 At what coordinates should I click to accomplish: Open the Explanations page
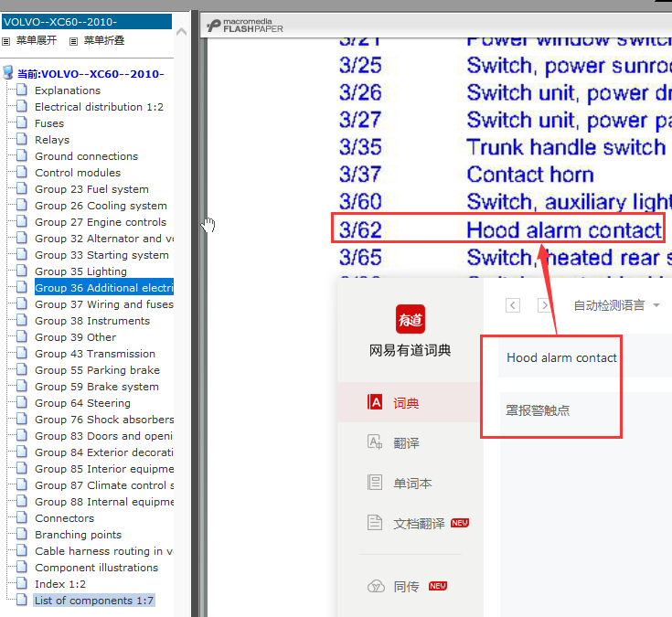pyautogui.click(x=68, y=90)
